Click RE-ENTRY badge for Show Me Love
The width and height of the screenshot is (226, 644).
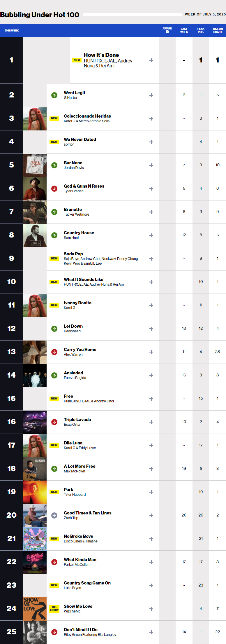tap(54, 609)
